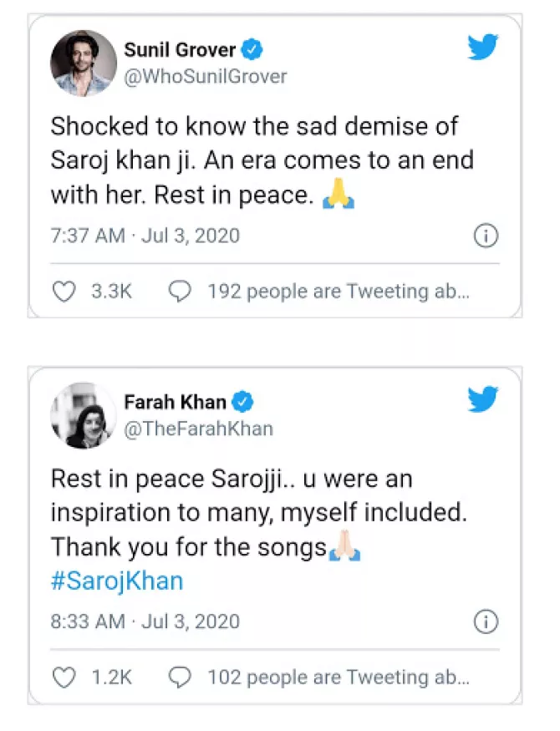Click the 7:37 AM · Jul 3, 2020 timestamp

(x=145, y=236)
